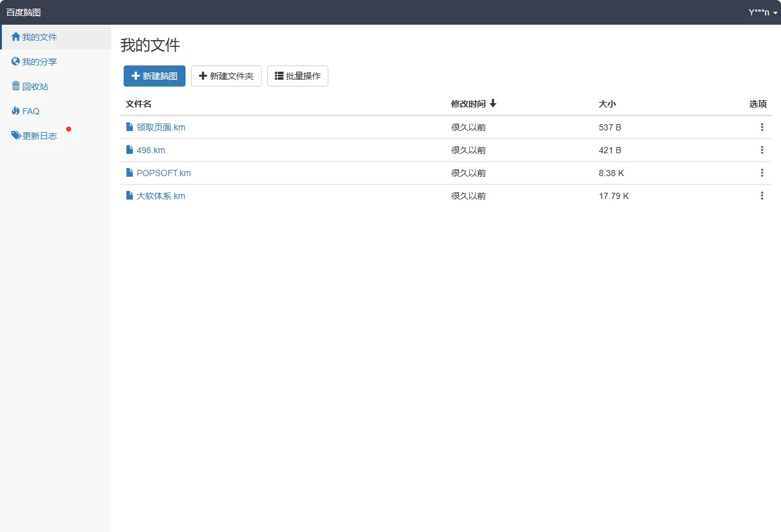Open the three-dot options for 498.km

[762, 150]
